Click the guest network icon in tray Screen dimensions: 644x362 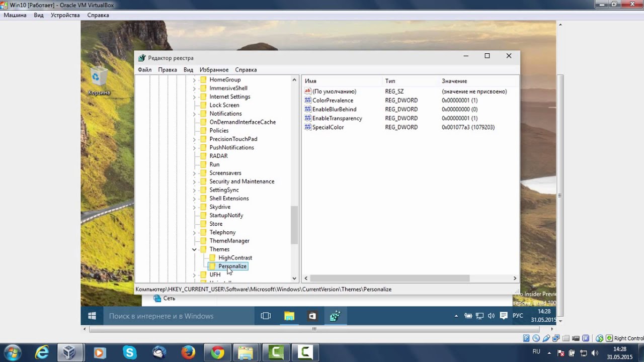479,316
